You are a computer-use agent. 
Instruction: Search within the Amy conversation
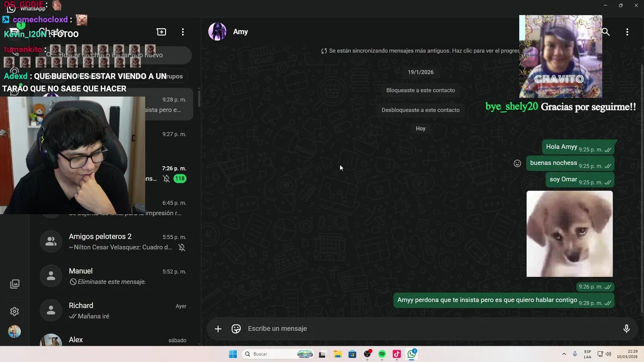pyautogui.click(x=606, y=32)
